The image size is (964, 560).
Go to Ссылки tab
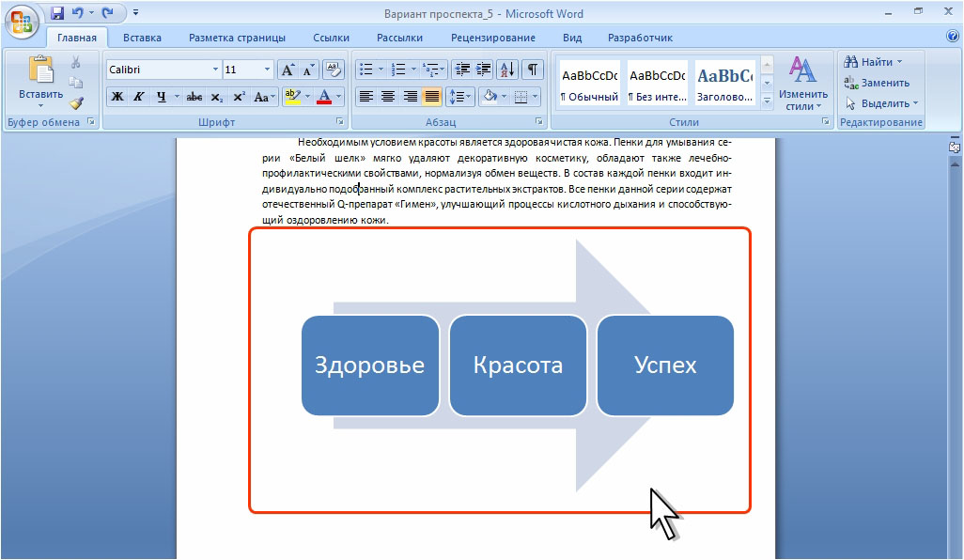pyautogui.click(x=331, y=38)
